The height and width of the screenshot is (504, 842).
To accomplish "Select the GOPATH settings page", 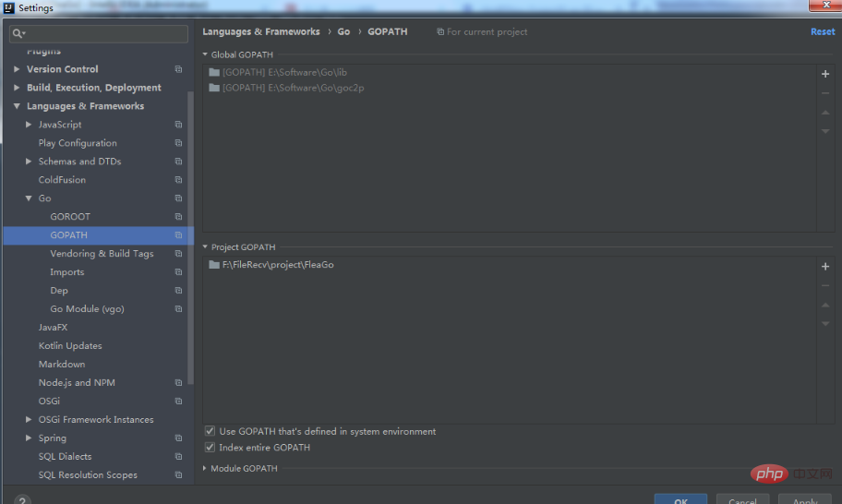I will [96, 235].
